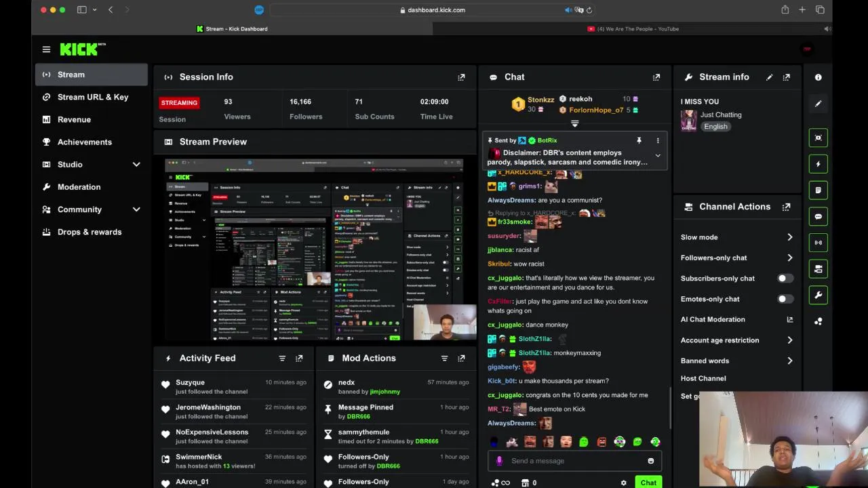The width and height of the screenshot is (868, 488).
Task: Click in Send a message field
Action: pos(575,461)
